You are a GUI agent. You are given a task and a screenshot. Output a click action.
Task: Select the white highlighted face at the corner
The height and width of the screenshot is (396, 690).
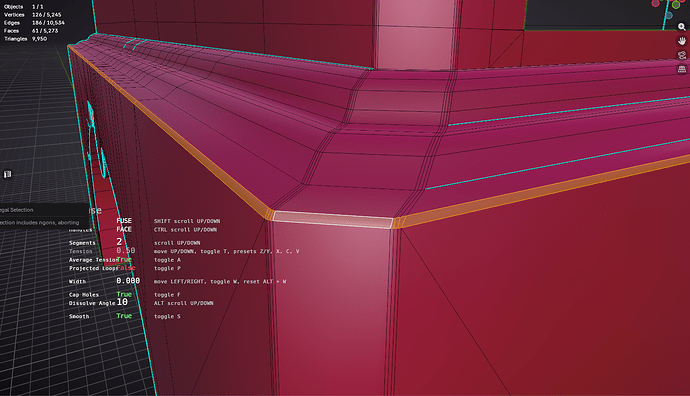pos(333,220)
